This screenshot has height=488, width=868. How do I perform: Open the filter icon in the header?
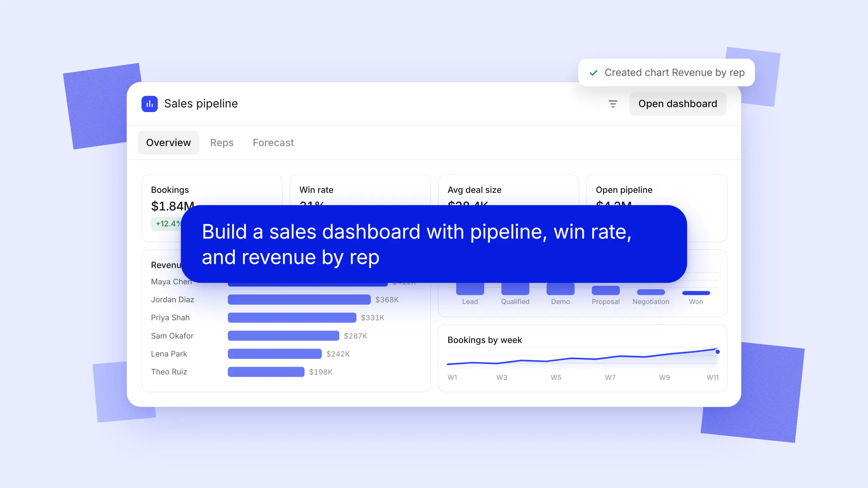point(613,104)
